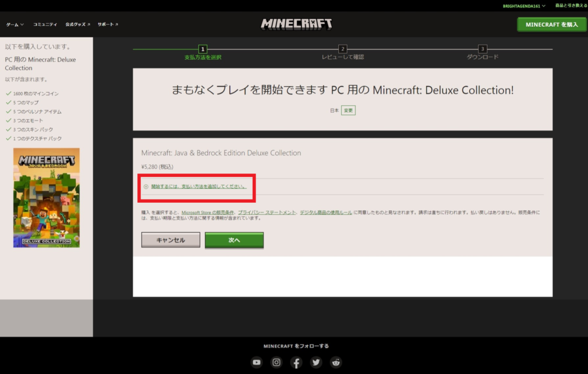
Task: Click the 変更 region button beside 日本
Action: point(349,110)
